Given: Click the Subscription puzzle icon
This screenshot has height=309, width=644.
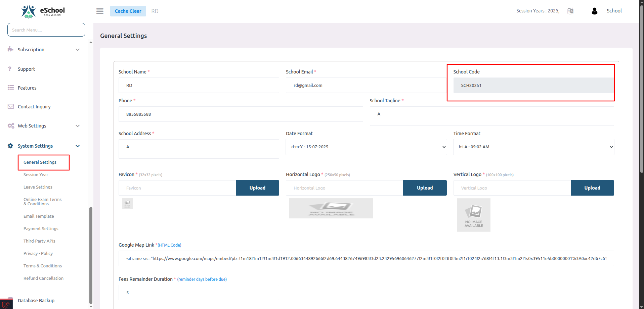Looking at the screenshot, I should pos(10,49).
